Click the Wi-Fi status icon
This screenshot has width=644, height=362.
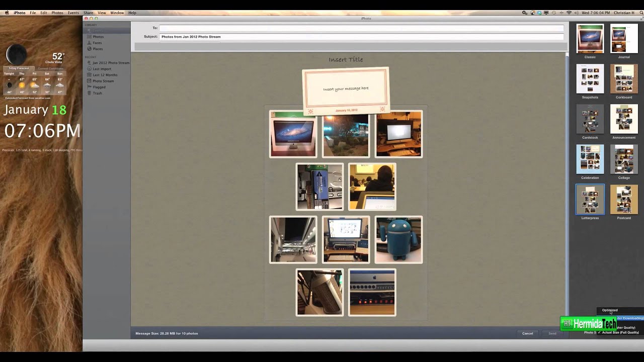569,13
